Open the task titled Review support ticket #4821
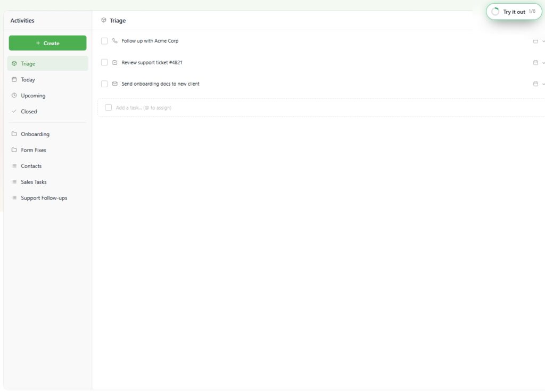545x392 pixels. tap(152, 63)
